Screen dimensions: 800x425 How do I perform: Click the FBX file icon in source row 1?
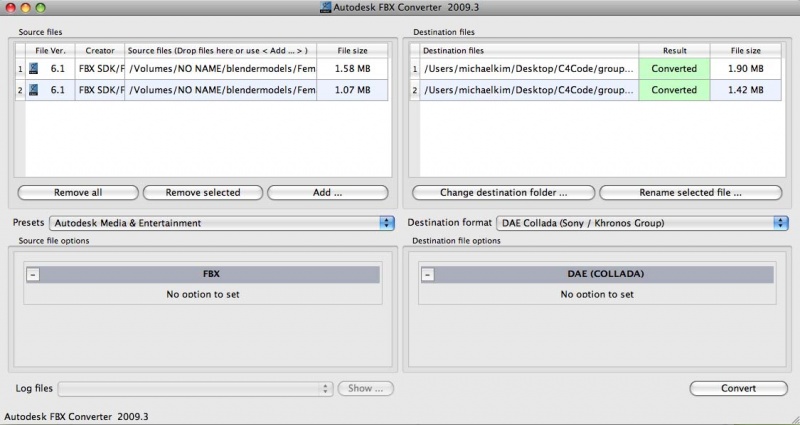tap(34, 68)
